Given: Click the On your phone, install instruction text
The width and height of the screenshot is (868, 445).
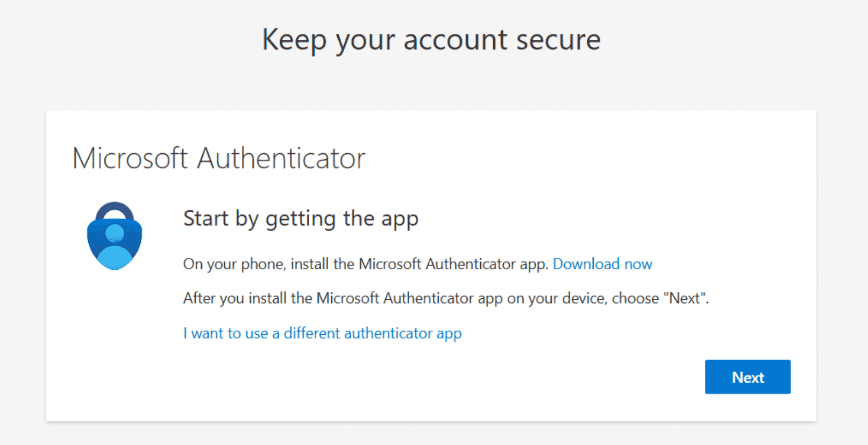Looking at the screenshot, I should coord(366,264).
